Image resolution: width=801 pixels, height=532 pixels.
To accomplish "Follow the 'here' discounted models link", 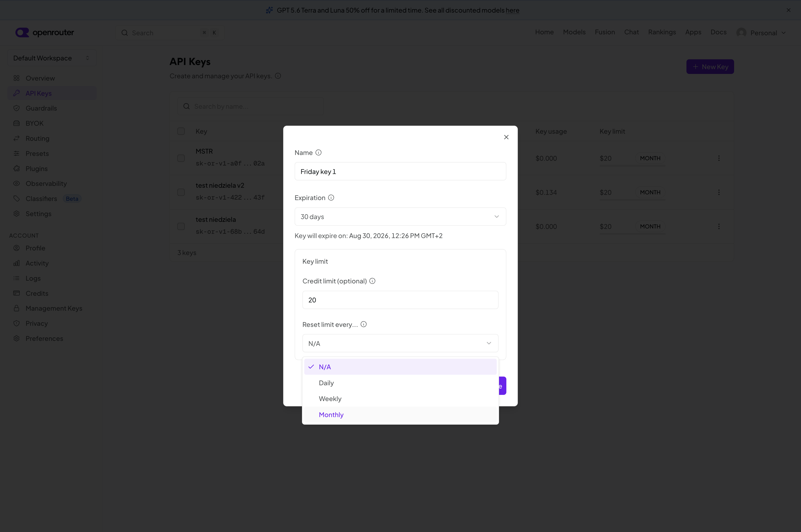I will tap(512, 10).
